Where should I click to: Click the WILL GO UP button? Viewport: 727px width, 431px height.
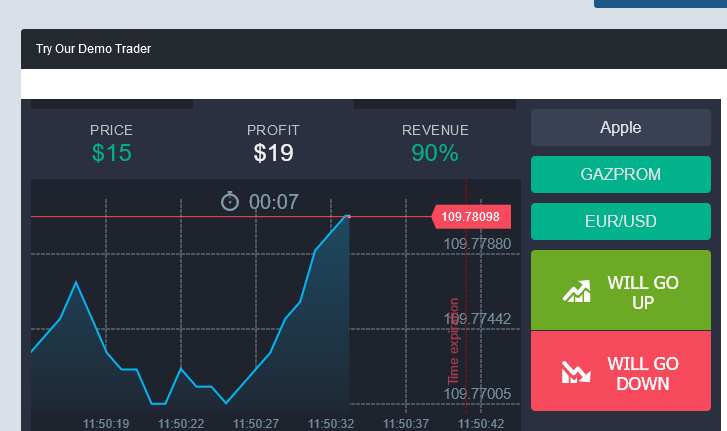(x=620, y=290)
